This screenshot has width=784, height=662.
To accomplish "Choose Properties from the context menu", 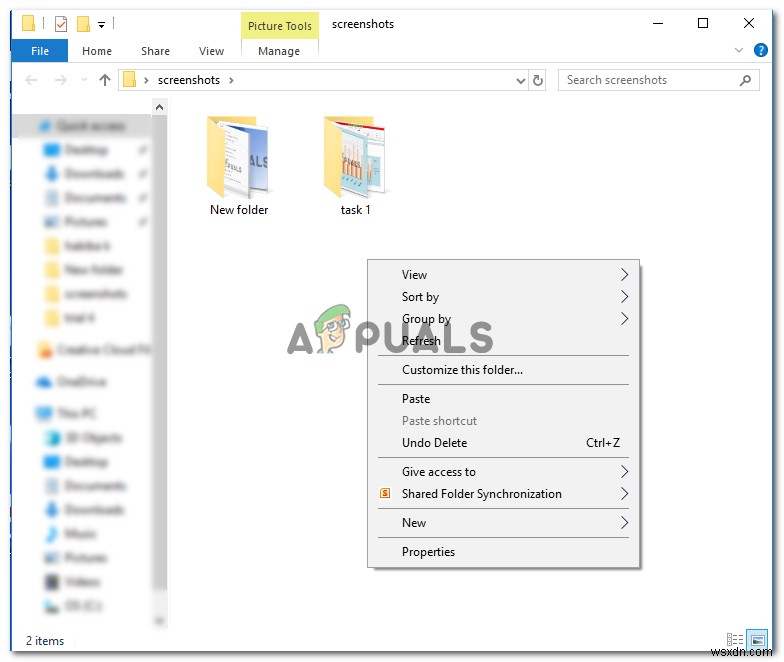I will 503,552.
